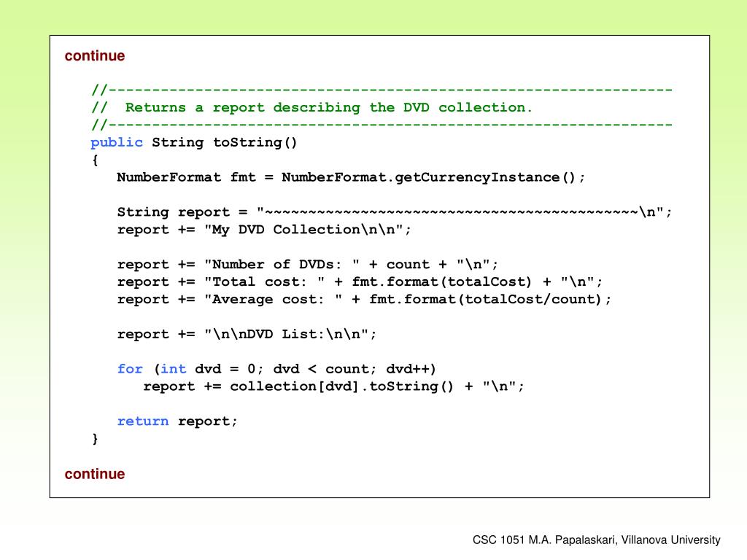The height and width of the screenshot is (560, 747).
Task: Click the 'Number of DVDs:' report line
Action: coord(307,265)
